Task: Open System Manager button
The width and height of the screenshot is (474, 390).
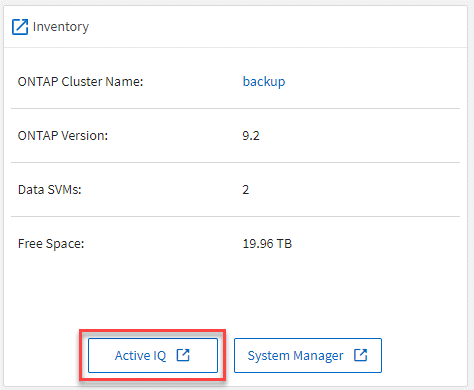Action: coord(308,355)
